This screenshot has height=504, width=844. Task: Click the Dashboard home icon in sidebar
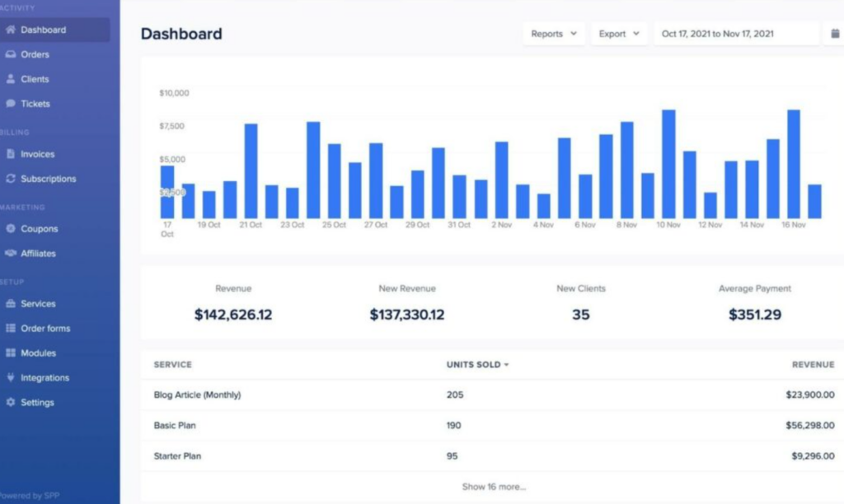[x=11, y=30]
